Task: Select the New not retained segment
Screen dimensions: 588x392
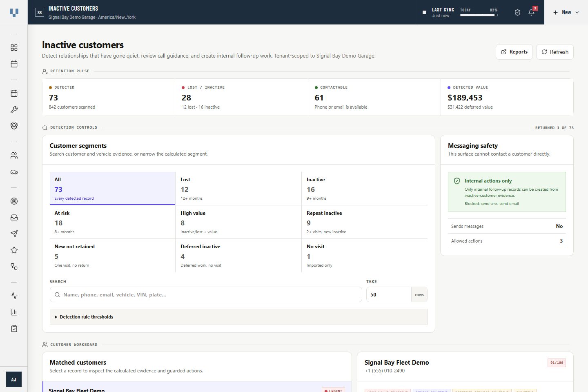Action: pos(112,256)
